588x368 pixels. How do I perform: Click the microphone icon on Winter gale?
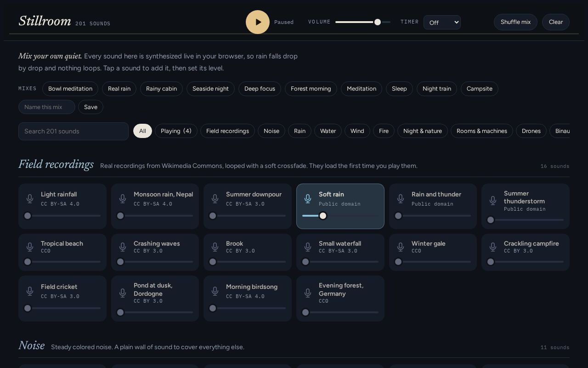(401, 247)
